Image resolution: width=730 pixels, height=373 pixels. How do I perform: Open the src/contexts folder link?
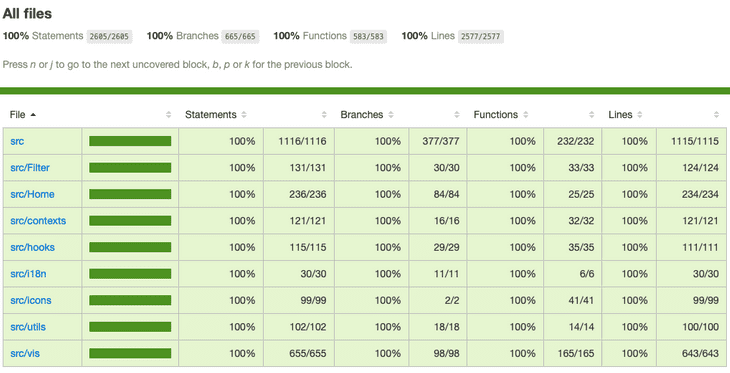(38, 221)
